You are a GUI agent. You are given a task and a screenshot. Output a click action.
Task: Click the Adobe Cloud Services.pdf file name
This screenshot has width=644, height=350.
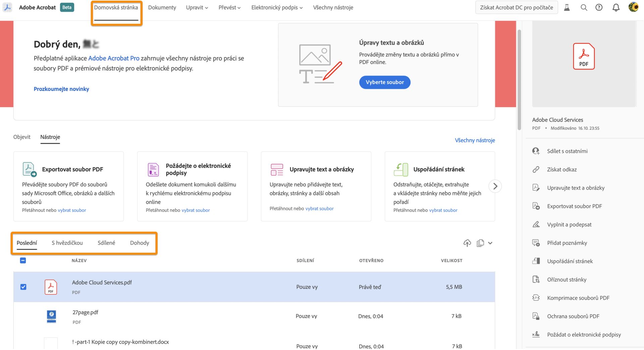click(x=102, y=283)
